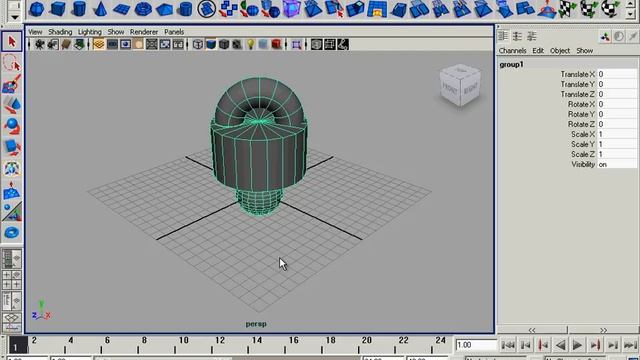
Task: Open the View panel menu
Action: click(x=35, y=32)
